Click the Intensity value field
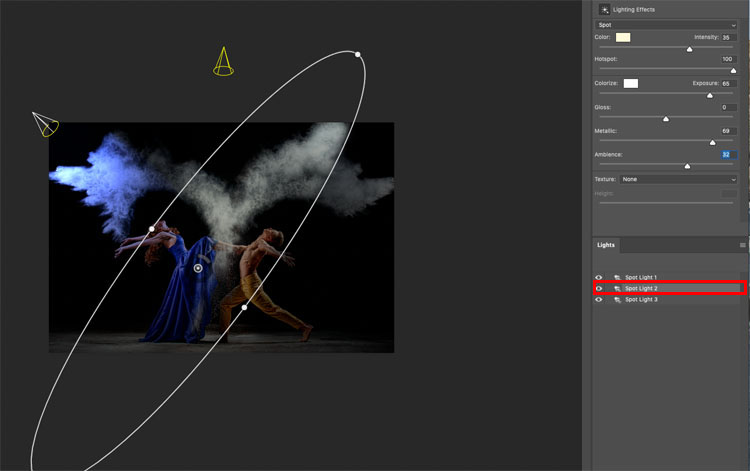The width and height of the screenshot is (750, 471). coord(729,37)
